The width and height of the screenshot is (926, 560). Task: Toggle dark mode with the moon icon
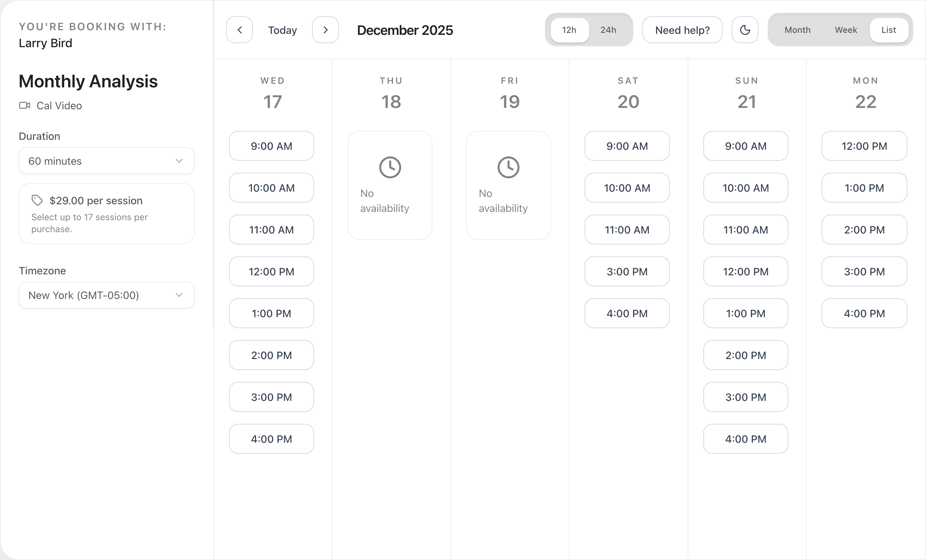[x=745, y=30]
